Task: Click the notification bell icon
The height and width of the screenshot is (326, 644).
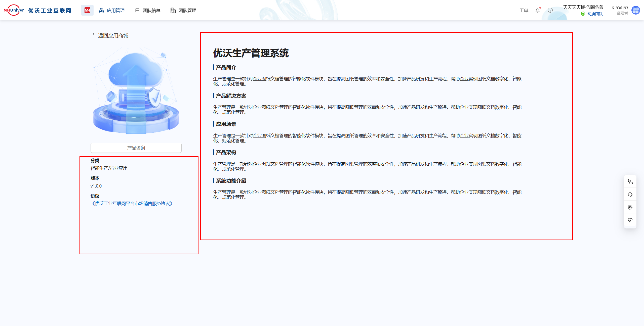Action: 538,11
